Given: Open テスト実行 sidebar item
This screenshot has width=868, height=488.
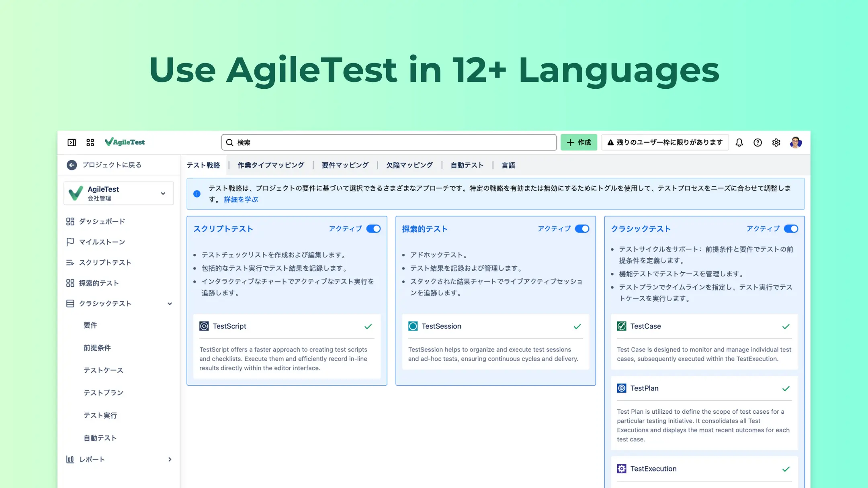Looking at the screenshot, I should pyautogui.click(x=100, y=416).
